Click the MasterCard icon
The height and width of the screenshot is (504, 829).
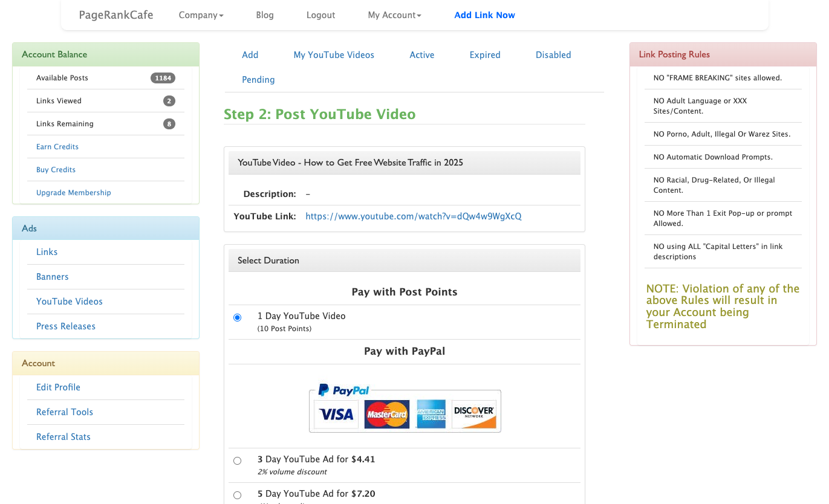point(386,414)
